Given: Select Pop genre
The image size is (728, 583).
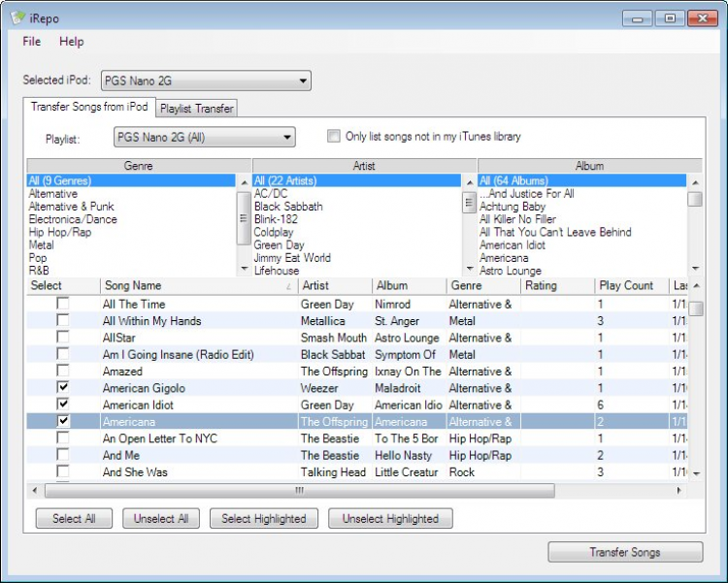Looking at the screenshot, I should (131, 258).
